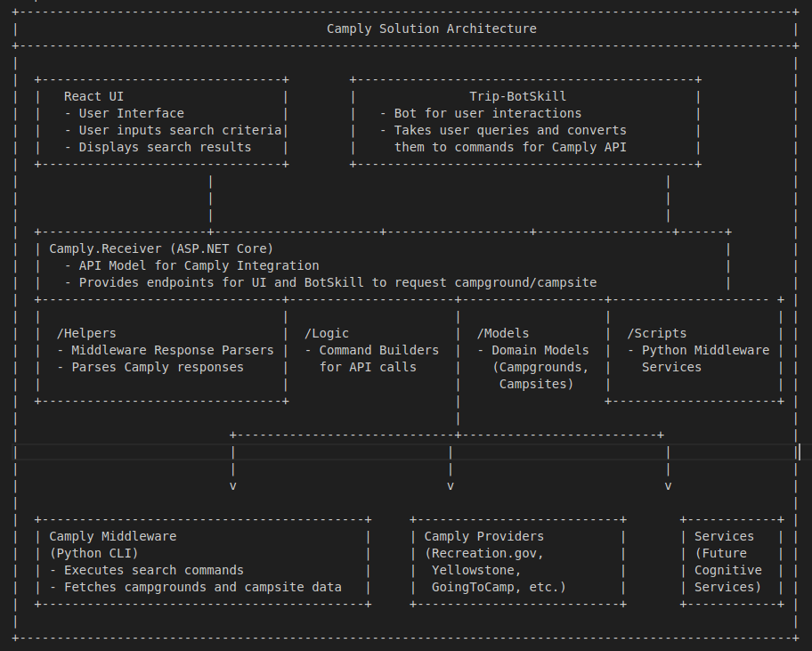The width and height of the screenshot is (812, 651).
Task: Select the 'Cognitive' line
Action: click(x=728, y=570)
